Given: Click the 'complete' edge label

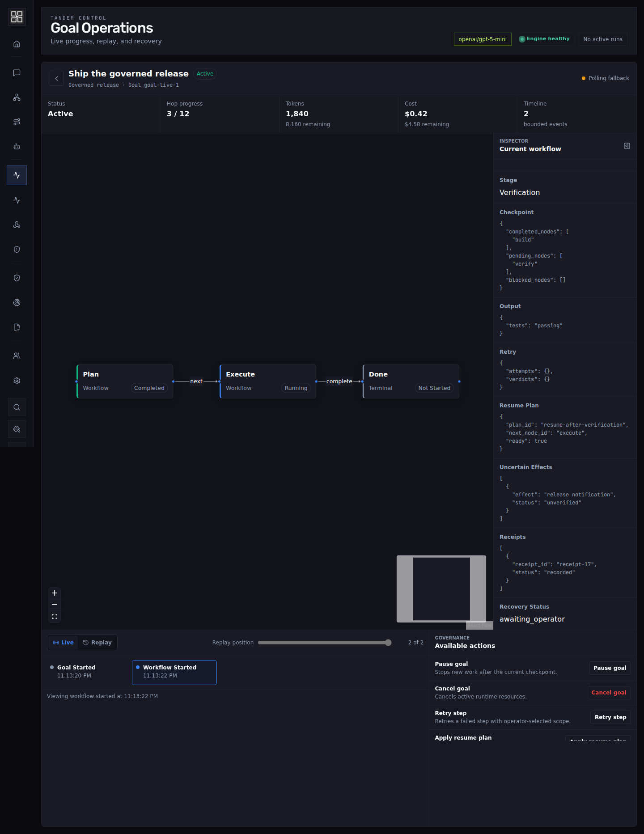Looking at the screenshot, I should (339, 381).
